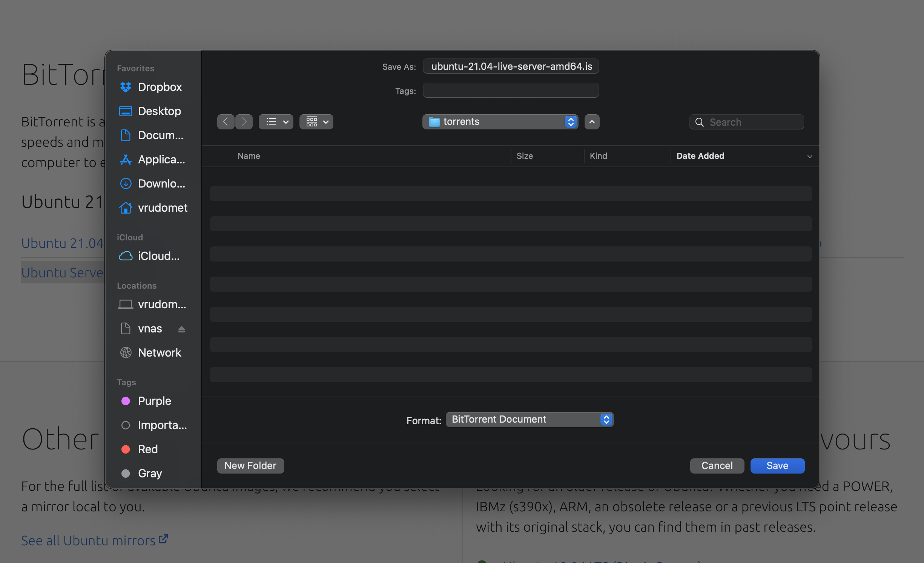Open the grouping options dropdown
Screen dimensions: 924x563
(x=316, y=122)
